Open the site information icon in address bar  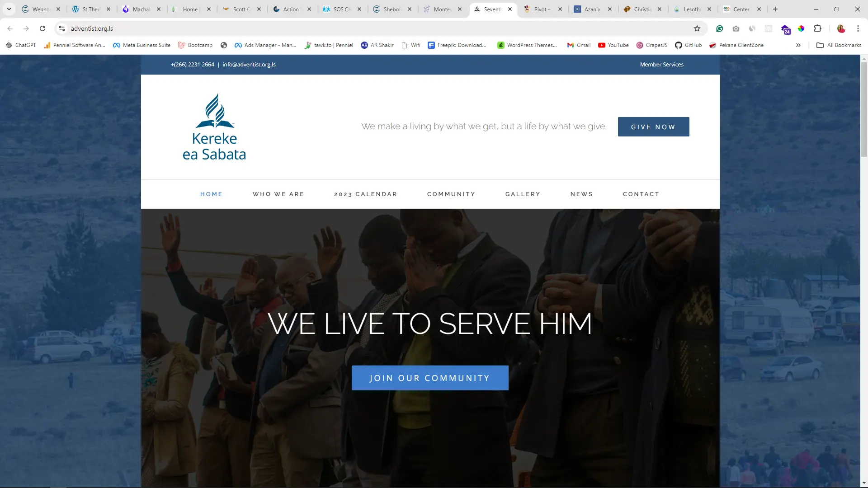point(62,28)
